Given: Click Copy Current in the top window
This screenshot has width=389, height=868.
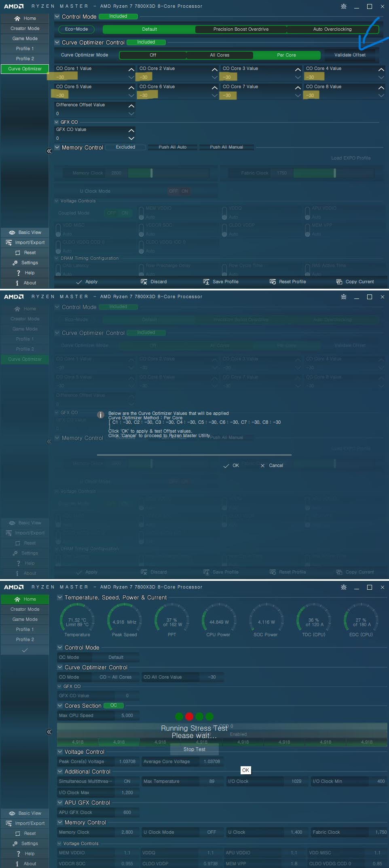Looking at the screenshot, I should tap(355, 282).
